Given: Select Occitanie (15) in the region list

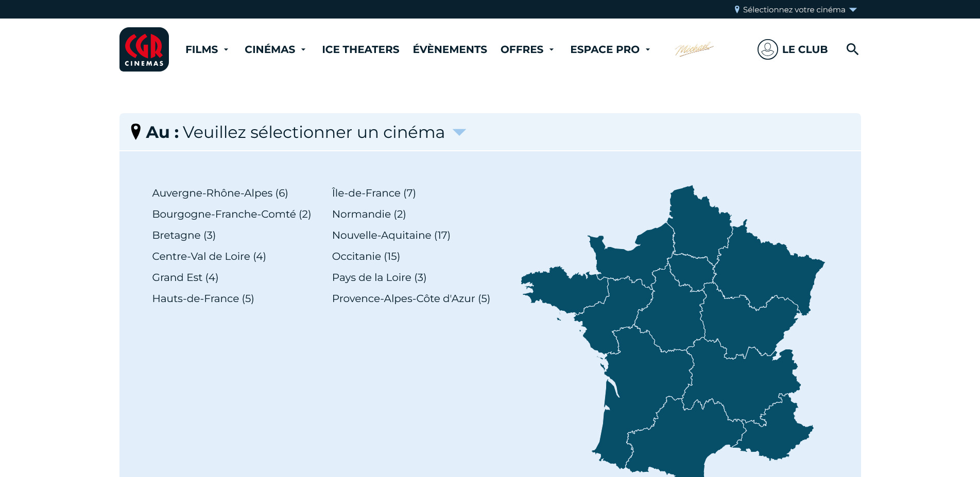Looking at the screenshot, I should point(366,256).
